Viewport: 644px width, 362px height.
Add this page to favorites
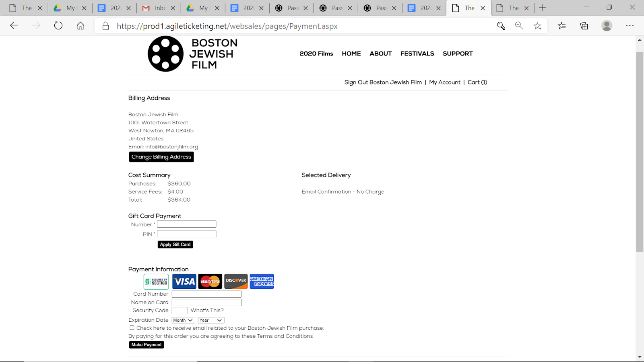[537, 26]
